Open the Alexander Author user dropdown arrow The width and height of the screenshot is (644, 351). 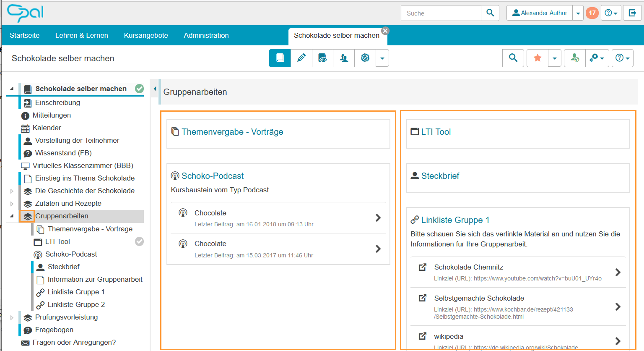pos(578,13)
